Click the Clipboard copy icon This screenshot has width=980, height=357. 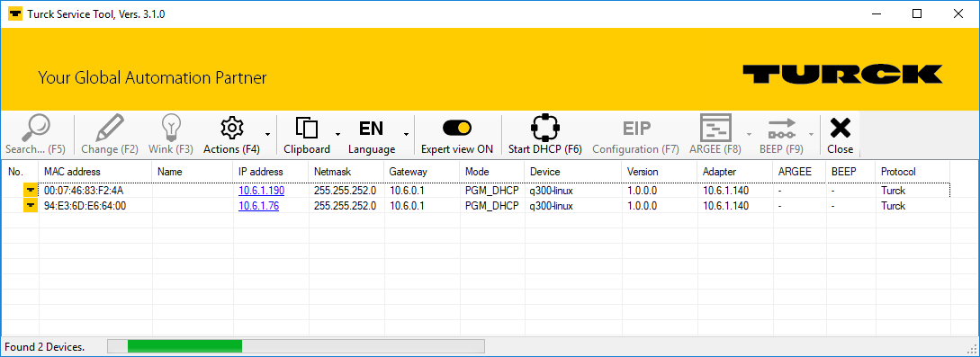click(x=307, y=128)
